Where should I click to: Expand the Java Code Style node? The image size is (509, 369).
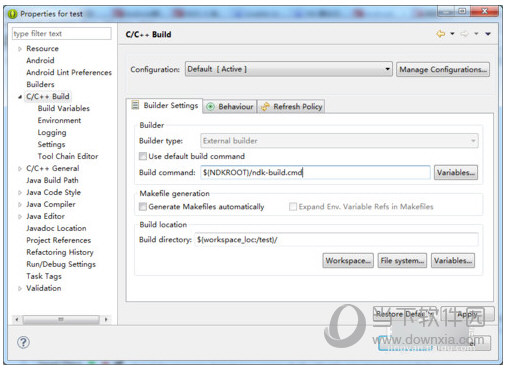[20, 193]
